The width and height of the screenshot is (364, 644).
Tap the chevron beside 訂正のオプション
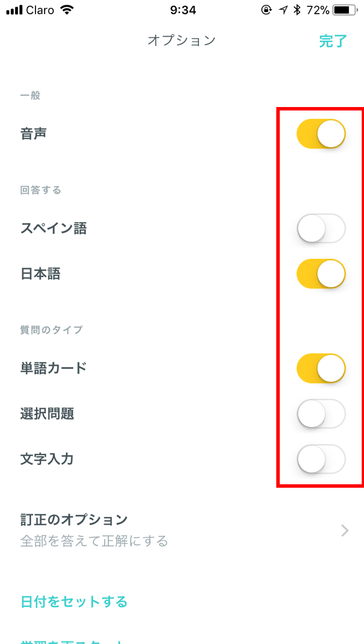click(x=345, y=531)
